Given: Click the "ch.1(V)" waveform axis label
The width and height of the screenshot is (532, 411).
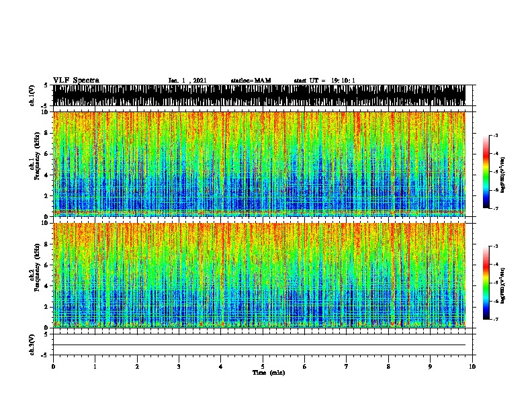Looking at the screenshot, I should tap(32, 95).
